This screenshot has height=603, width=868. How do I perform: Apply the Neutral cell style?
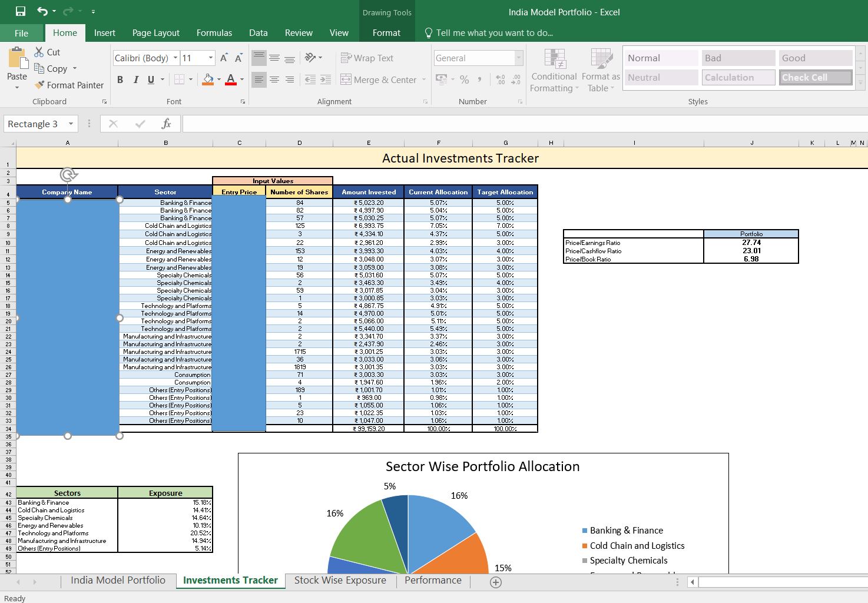coord(661,77)
